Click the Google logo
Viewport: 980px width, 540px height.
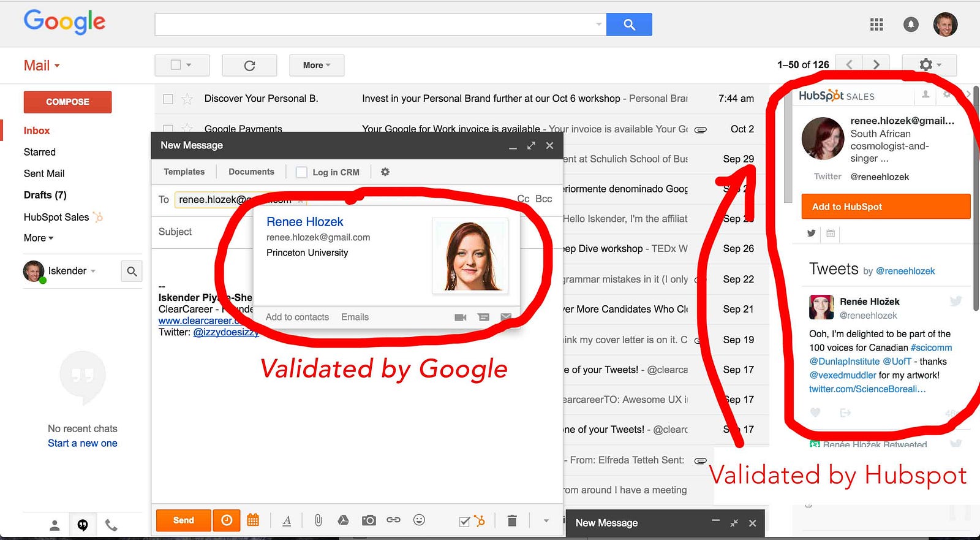(x=64, y=21)
